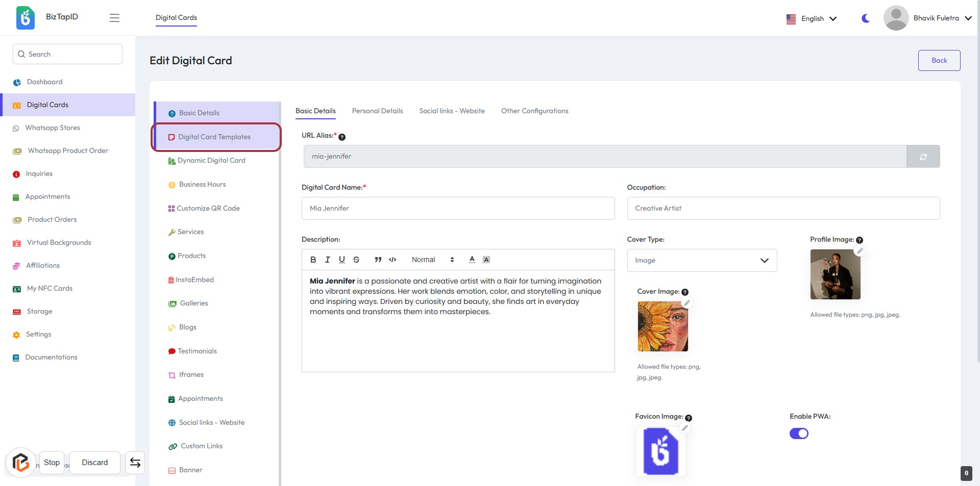
Task: Toggle dark mode moon icon
Action: point(866,18)
